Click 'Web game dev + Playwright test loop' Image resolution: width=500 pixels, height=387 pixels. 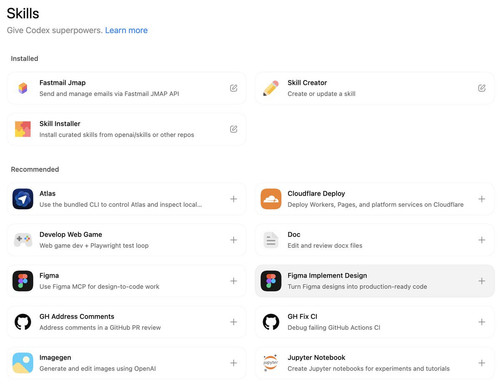pos(94,246)
